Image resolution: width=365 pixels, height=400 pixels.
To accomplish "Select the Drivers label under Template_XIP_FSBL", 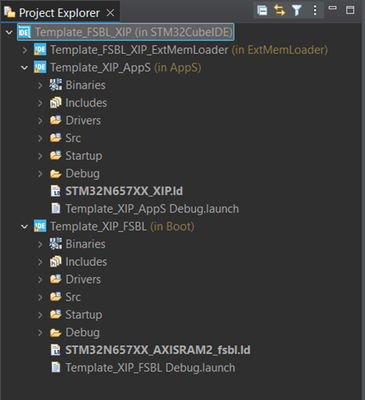I will [x=83, y=280].
